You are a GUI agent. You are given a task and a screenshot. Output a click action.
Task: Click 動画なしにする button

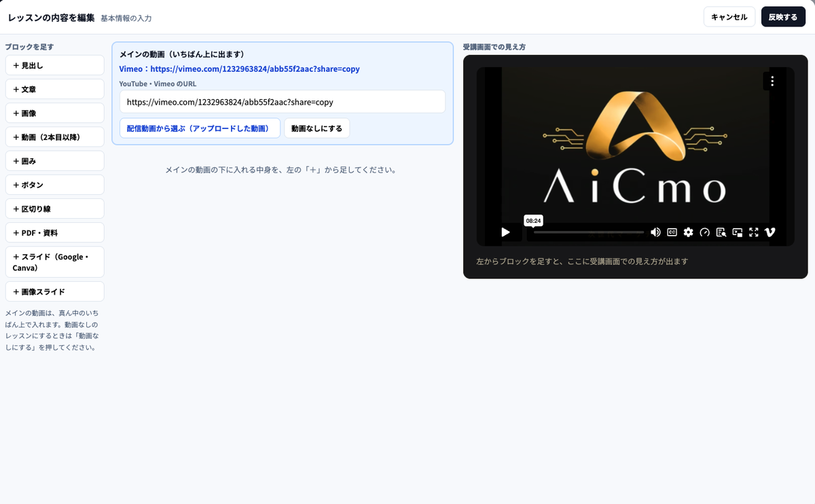316,128
